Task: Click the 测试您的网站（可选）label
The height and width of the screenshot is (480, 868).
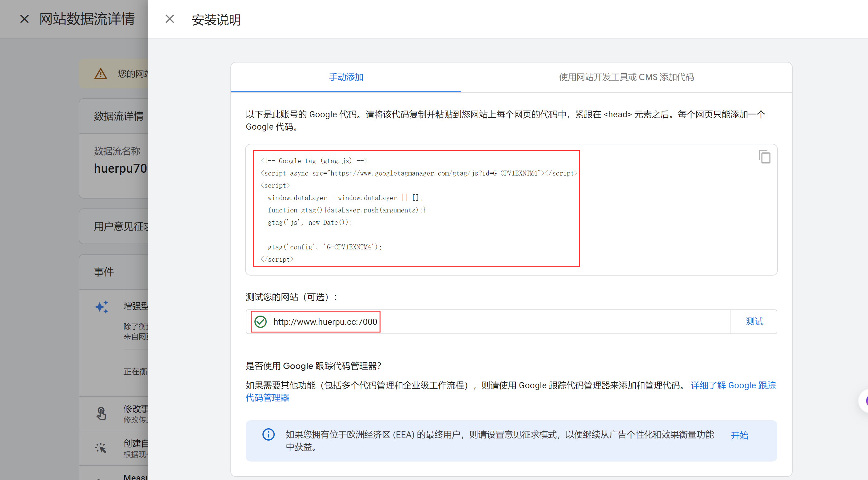Action: [x=292, y=297]
